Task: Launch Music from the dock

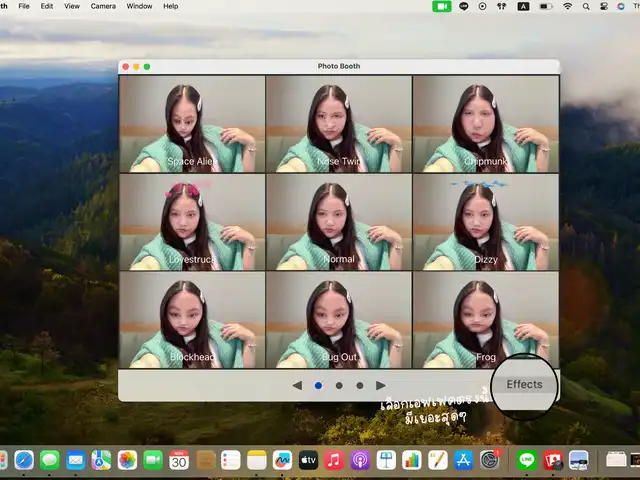Action: (x=334, y=460)
